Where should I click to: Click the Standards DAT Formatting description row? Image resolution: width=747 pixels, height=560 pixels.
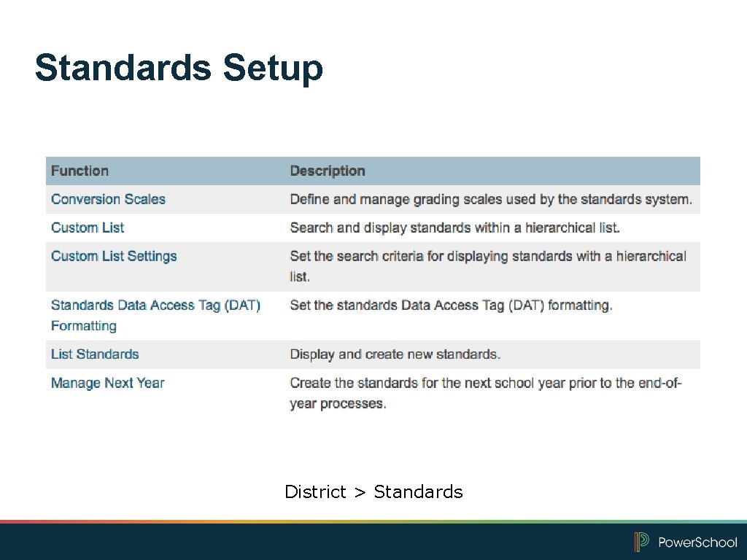451,305
